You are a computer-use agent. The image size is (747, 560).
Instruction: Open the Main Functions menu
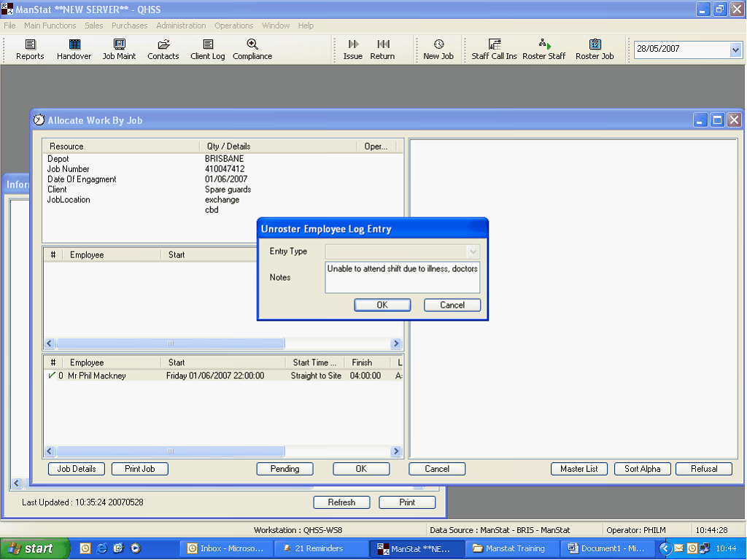coord(50,26)
